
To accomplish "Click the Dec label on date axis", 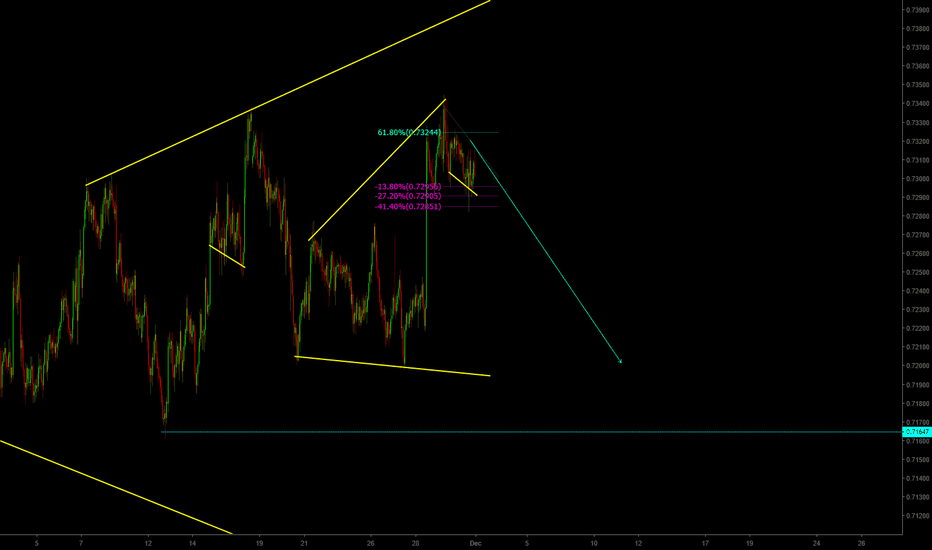I will (474, 543).
